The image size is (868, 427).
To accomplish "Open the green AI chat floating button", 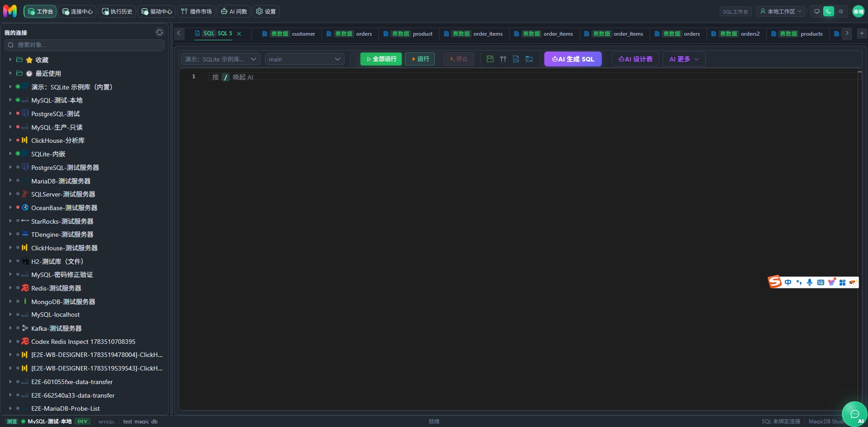I will click(854, 414).
